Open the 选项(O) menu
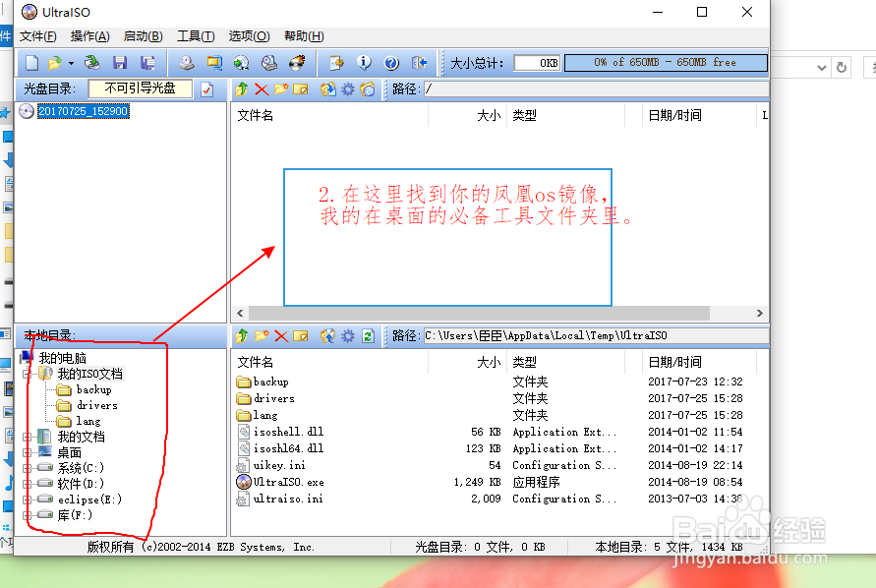 (x=249, y=36)
